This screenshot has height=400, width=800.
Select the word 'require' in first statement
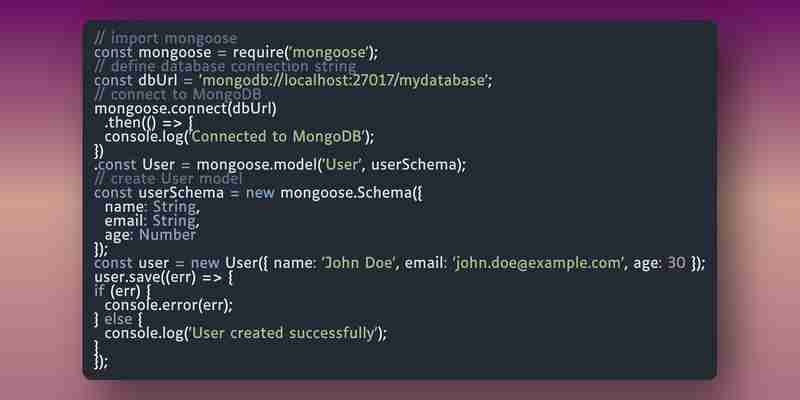[x=257, y=52]
